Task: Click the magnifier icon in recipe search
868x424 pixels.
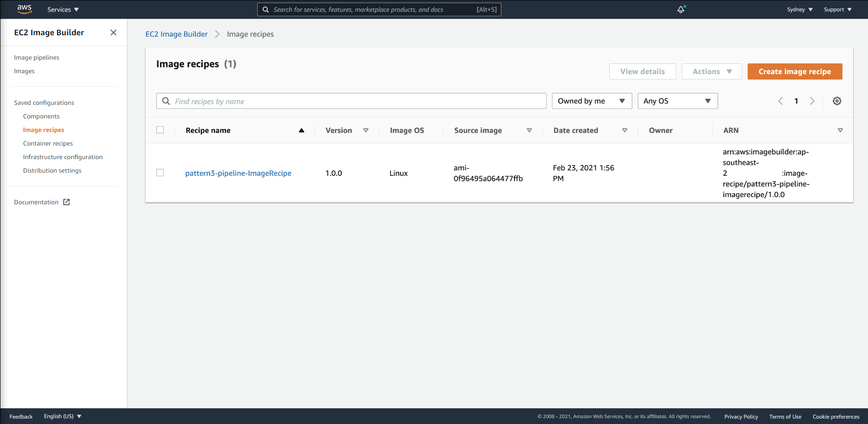Action: tap(166, 101)
